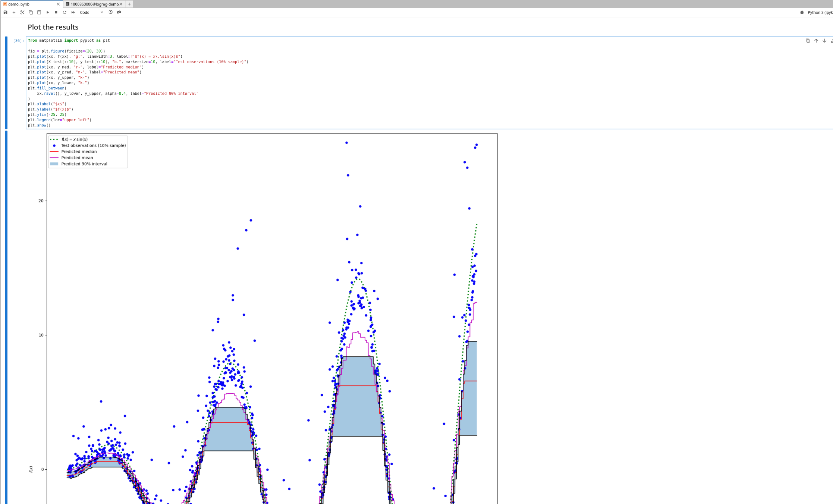Collapse code cell 36 using its blue bar

(6, 83)
